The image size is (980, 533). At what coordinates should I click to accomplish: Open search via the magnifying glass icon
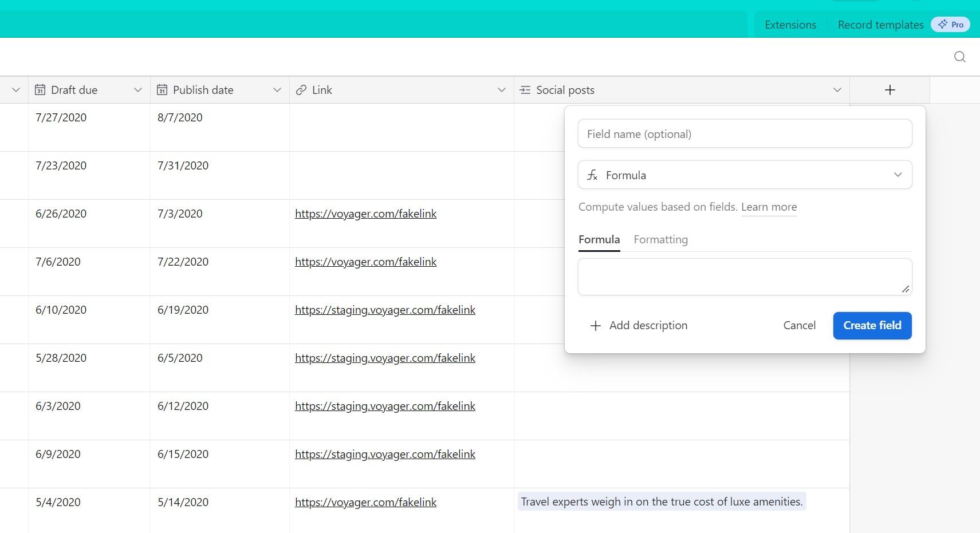[959, 57]
